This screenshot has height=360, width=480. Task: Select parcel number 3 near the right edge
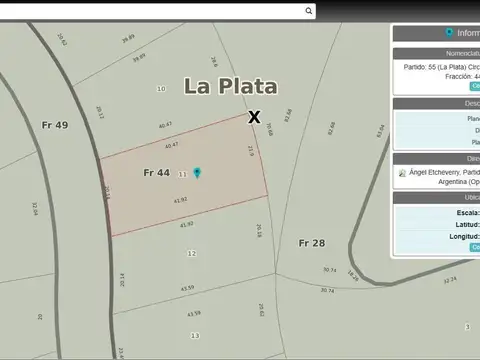(x=468, y=327)
